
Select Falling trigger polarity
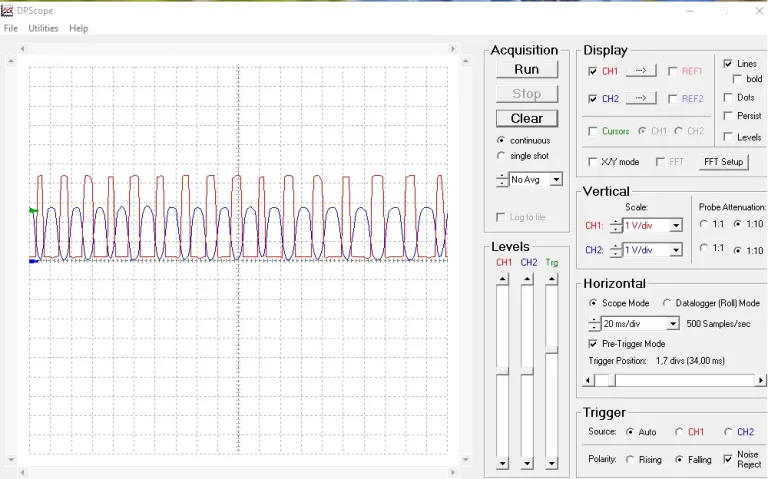pos(679,459)
